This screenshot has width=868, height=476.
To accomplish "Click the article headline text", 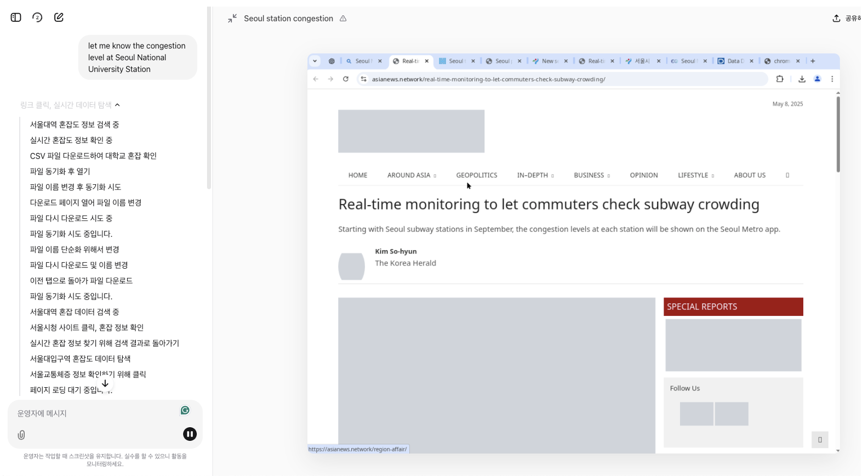I will pyautogui.click(x=549, y=205).
